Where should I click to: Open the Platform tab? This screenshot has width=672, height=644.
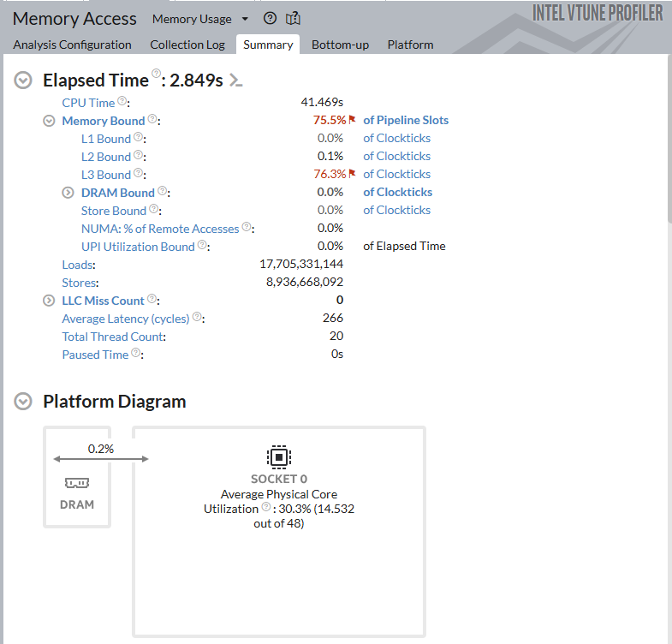411,45
